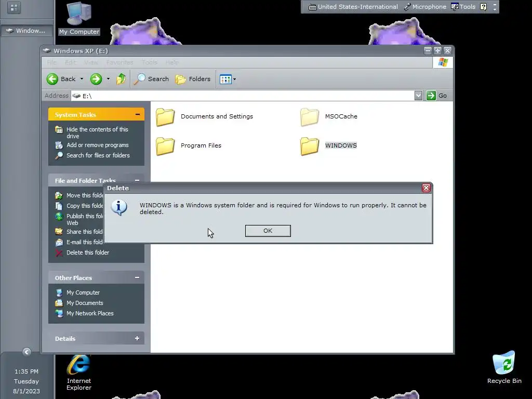Screen dimensions: 532x399
Task: Click Delete this folder link
Action: 87,252
